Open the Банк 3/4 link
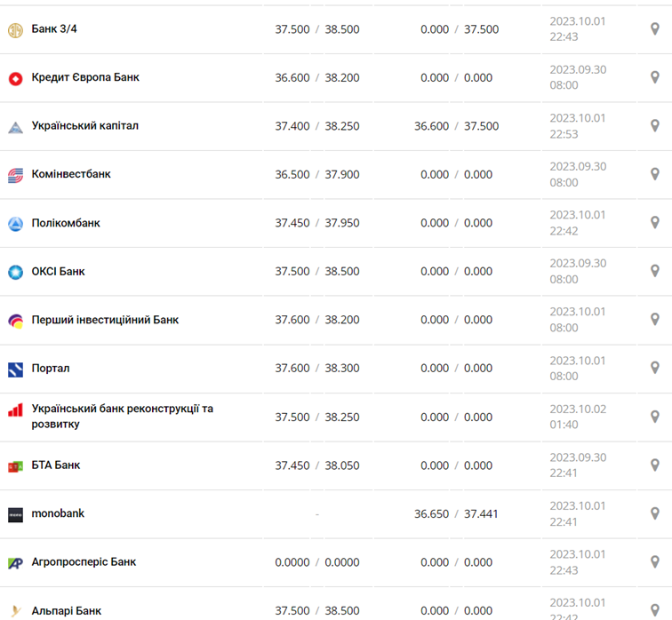The width and height of the screenshot is (672, 620). (54, 29)
